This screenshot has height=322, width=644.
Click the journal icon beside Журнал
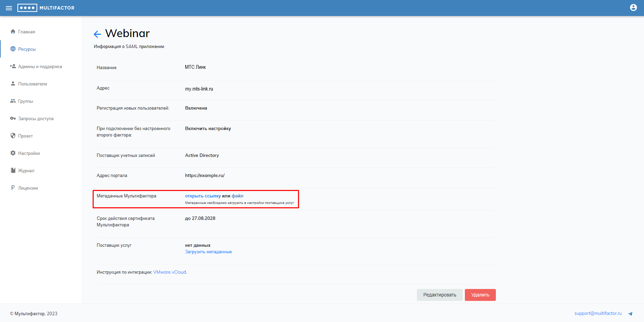(x=13, y=170)
